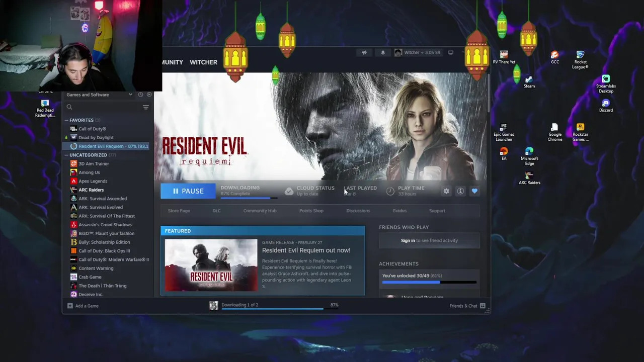
Task: Open the Community Hub tab
Action: 260,211
